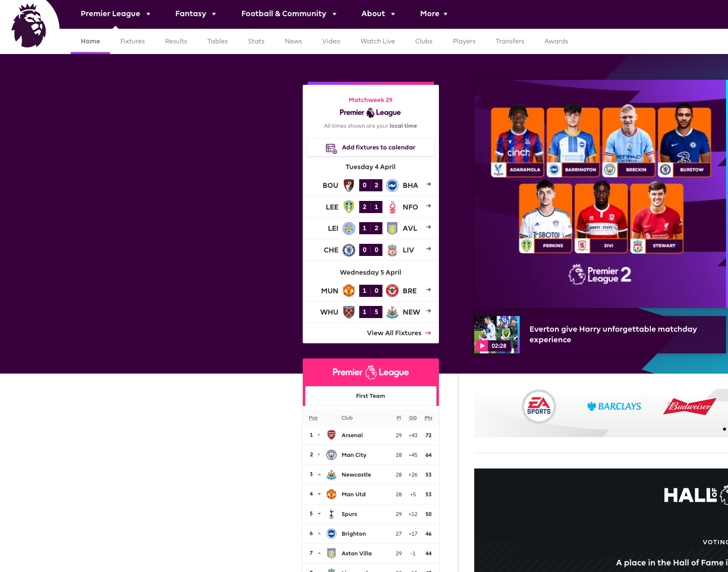Click the Manchester United crest beside MUN

pos(349,290)
